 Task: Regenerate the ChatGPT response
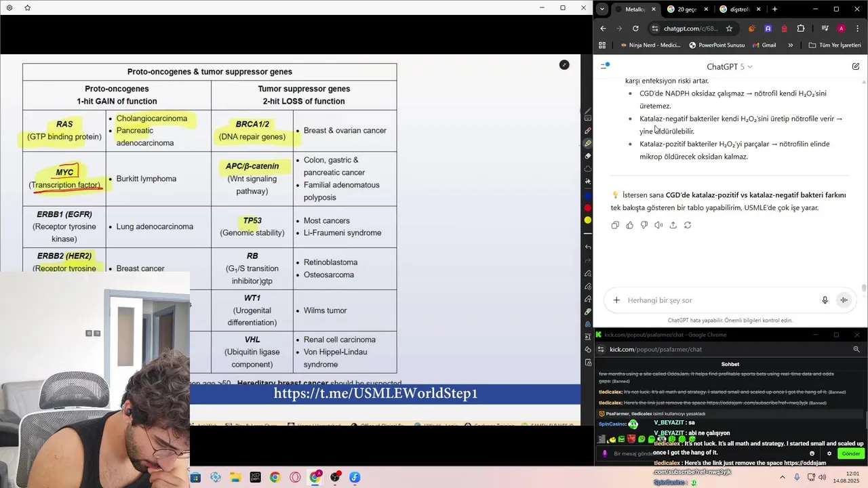pyautogui.click(x=688, y=225)
